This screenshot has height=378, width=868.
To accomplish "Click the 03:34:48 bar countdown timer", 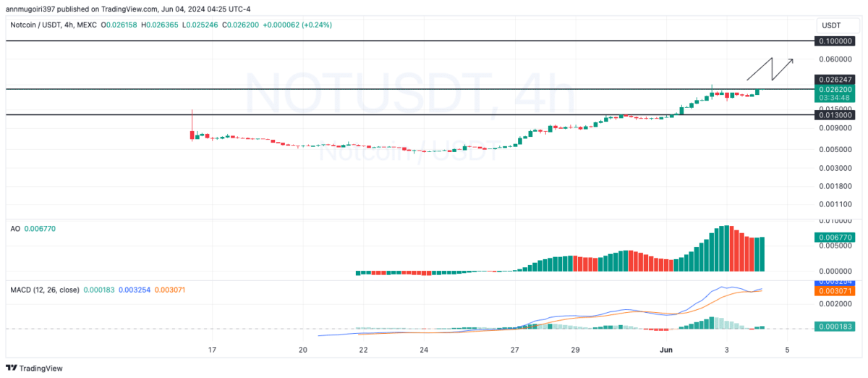I will pos(834,97).
